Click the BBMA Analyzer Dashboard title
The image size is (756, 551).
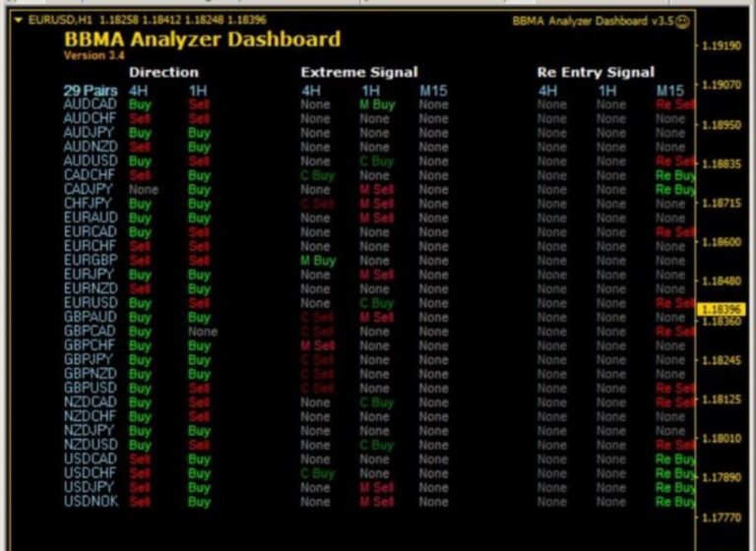[x=202, y=39]
